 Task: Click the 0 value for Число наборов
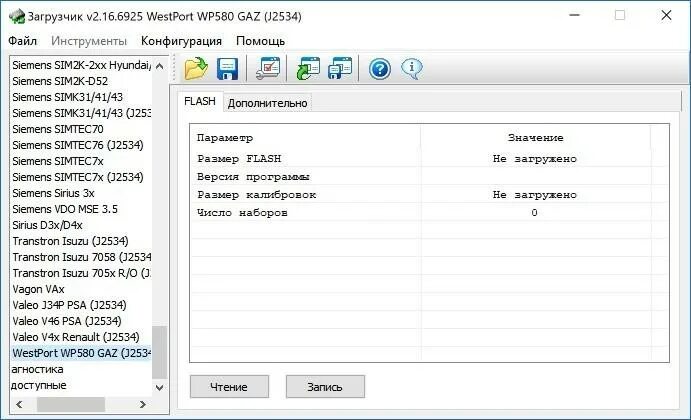[x=534, y=213]
